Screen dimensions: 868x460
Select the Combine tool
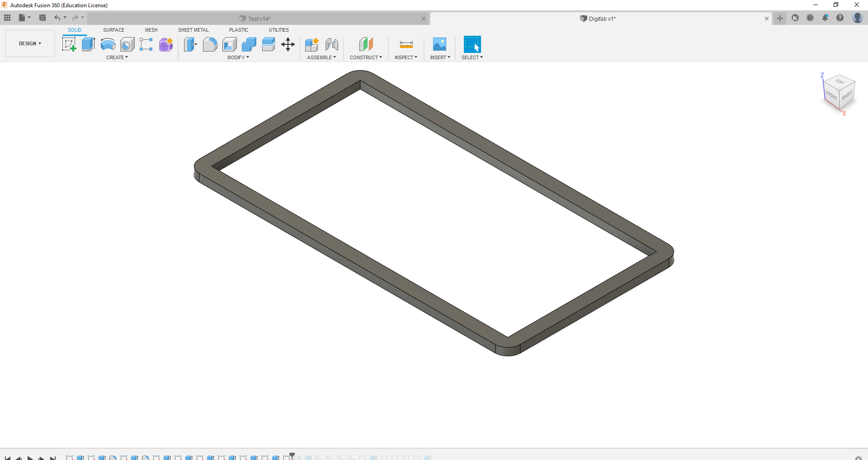click(249, 44)
